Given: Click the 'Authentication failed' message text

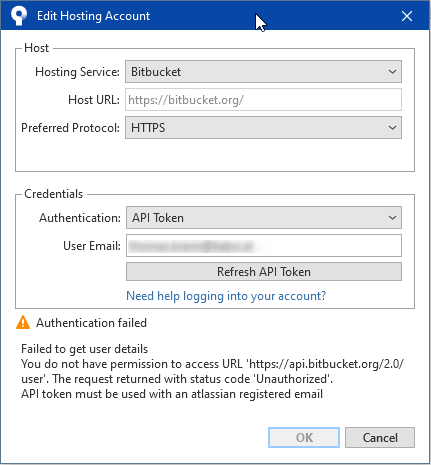Looking at the screenshot, I should [x=91, y=323].
